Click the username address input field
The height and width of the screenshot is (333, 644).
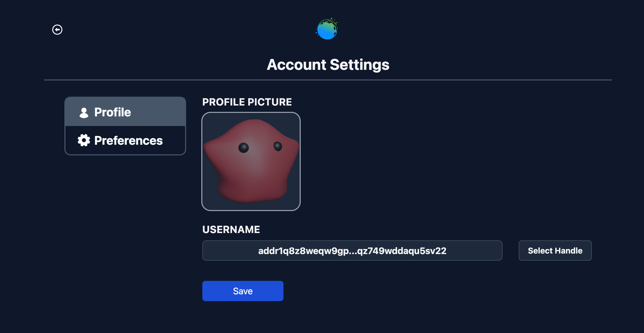pos(352,251)
